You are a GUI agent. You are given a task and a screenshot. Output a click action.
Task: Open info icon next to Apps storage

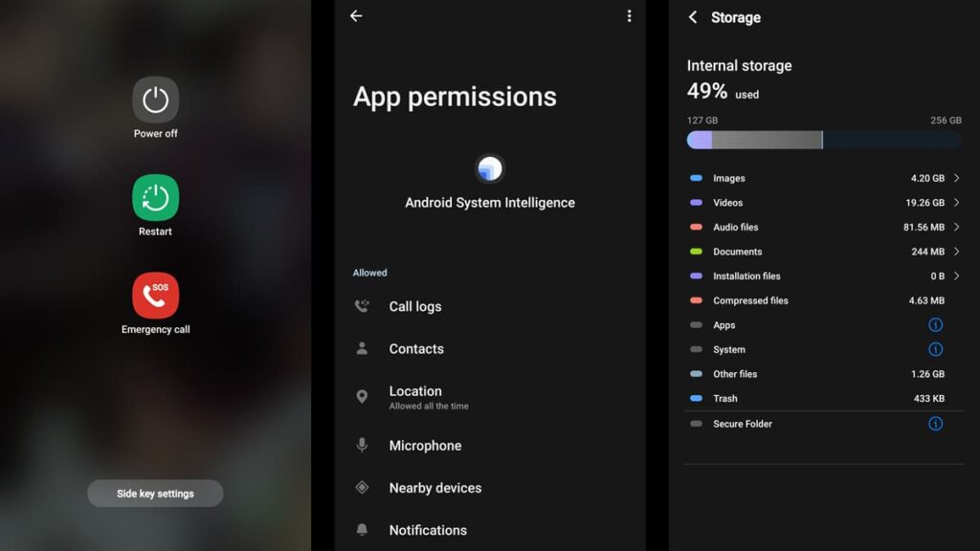point(935,325)
